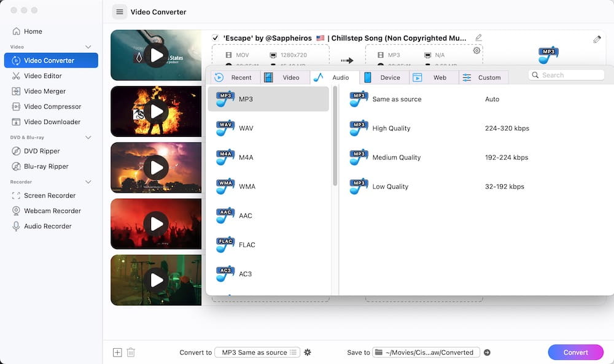This screenshot has height=364, width=614.
Task: Switch to the Device format tab
Action: pyautogui.click(x=384, y=77)
